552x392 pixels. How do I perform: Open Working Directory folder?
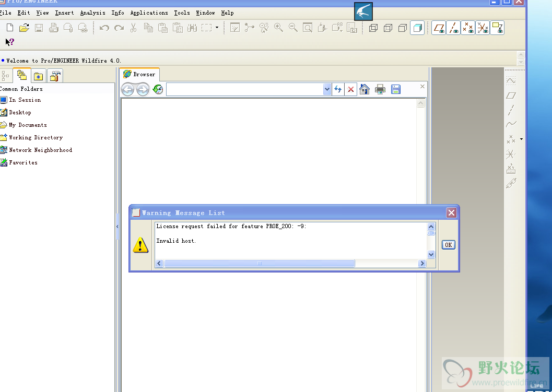pos(32,138)
